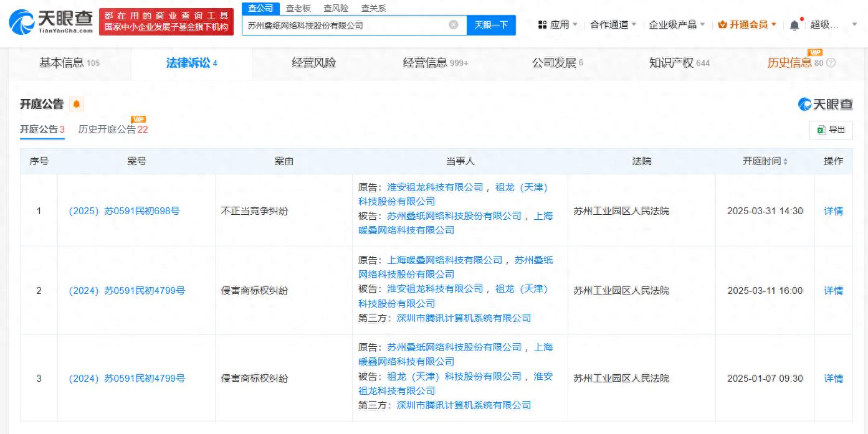Open 详情 for the 2025-01-07 hearing
Screen dimensions: 868x434
point(833,379)
